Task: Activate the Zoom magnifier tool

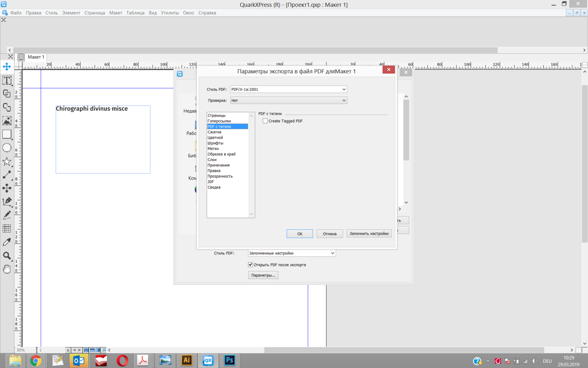Action: [x=7, y=256]
